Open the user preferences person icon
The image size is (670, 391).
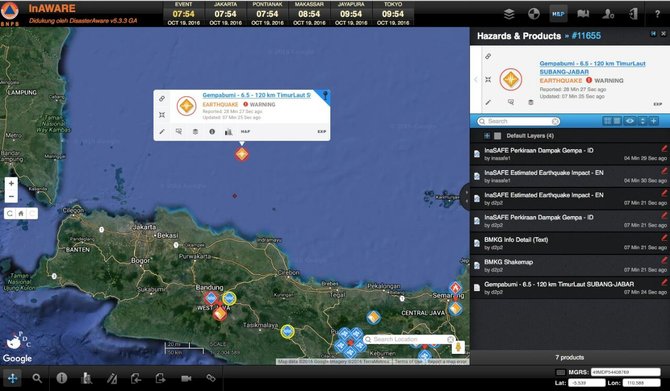(x=608, y=14)
